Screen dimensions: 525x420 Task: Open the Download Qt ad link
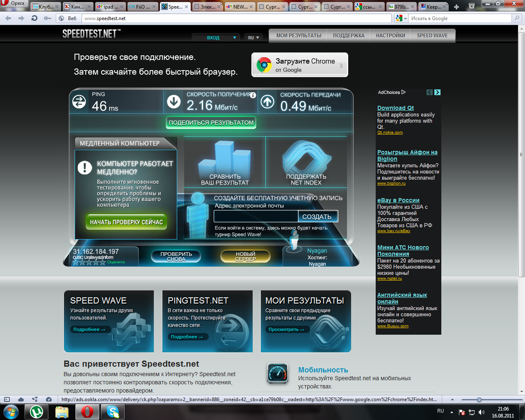pyautogui.click(x=395, y=108)
